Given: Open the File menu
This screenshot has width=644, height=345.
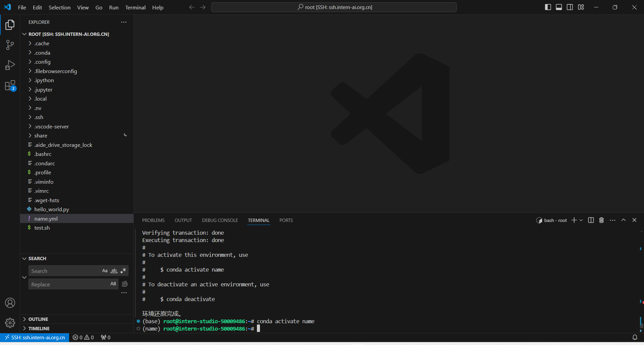Looking at the screenshot, I should 22,7.
